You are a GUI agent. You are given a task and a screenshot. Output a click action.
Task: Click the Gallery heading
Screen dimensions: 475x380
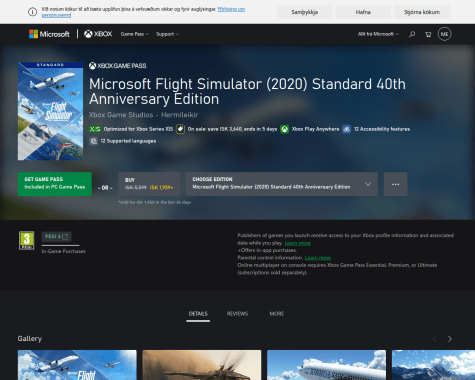30,339
